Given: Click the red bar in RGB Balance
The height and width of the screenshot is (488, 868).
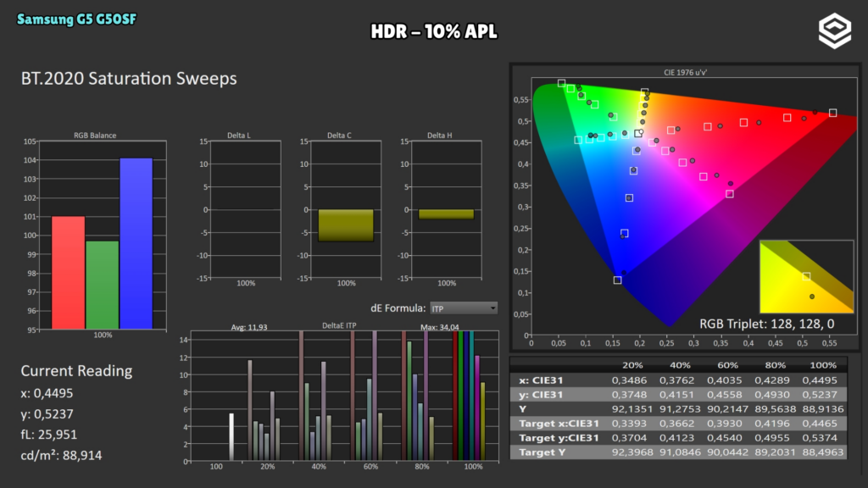Looking at the screenshot, I should point(68,273).
